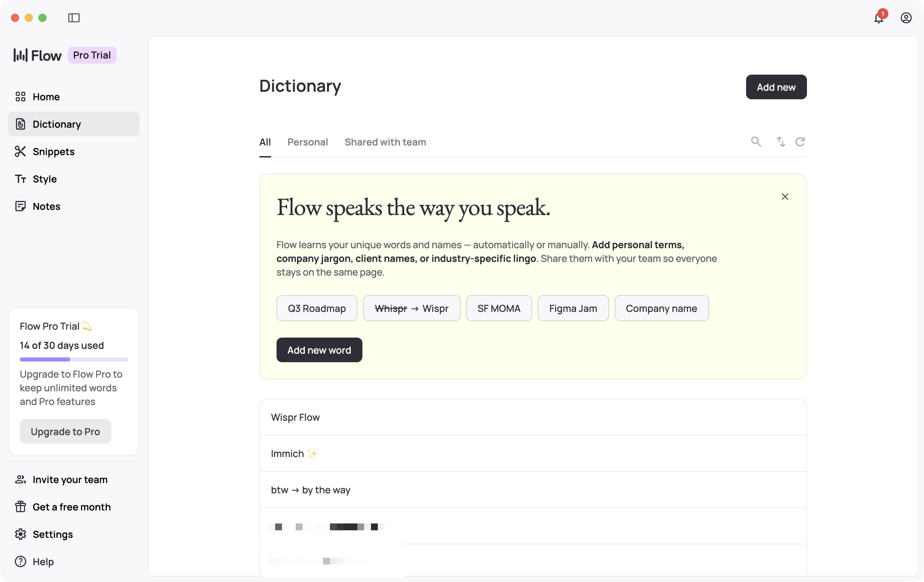This screenshot has width=924, height=582.
Task: Open Snippets from the sidebar
Action: (x=53, y=152)
